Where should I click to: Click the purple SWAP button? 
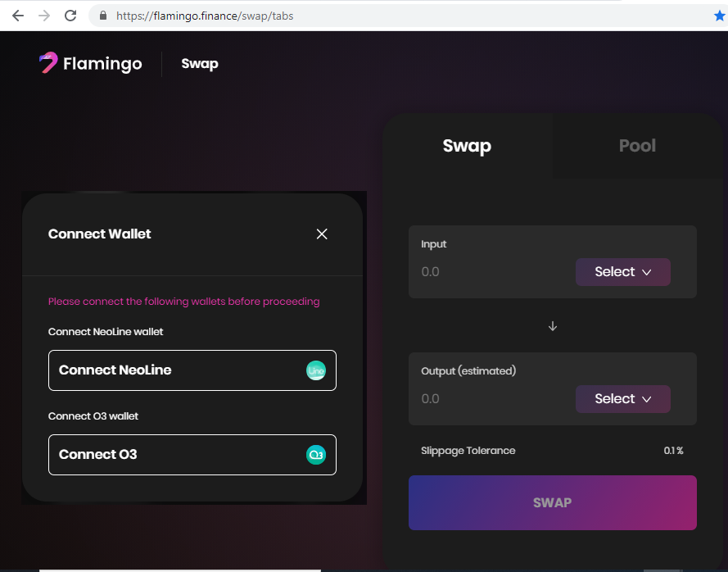click(x=553, y=502)
